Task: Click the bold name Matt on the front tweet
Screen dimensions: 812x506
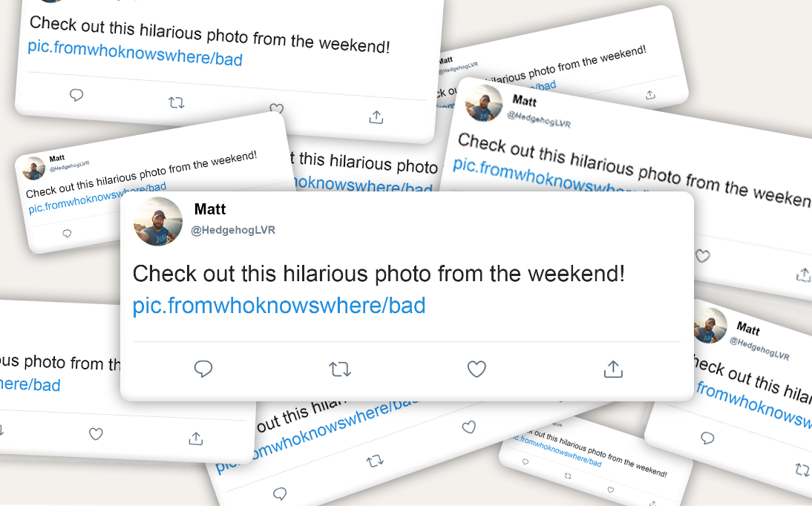Action: click(210, 208)
